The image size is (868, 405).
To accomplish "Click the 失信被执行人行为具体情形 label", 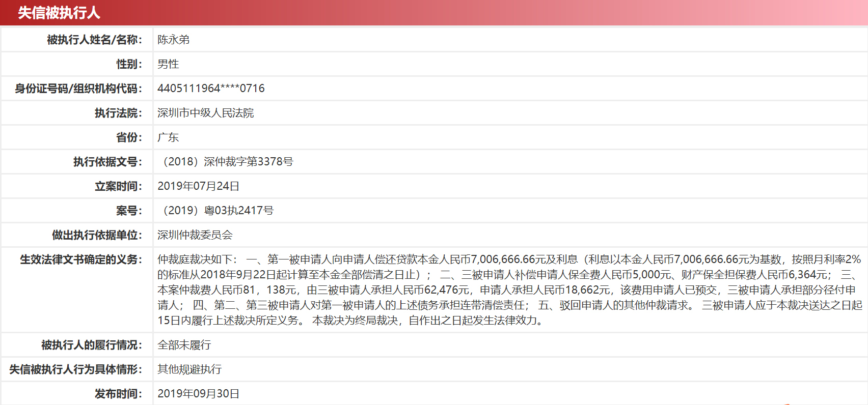I will click(75, 369).
